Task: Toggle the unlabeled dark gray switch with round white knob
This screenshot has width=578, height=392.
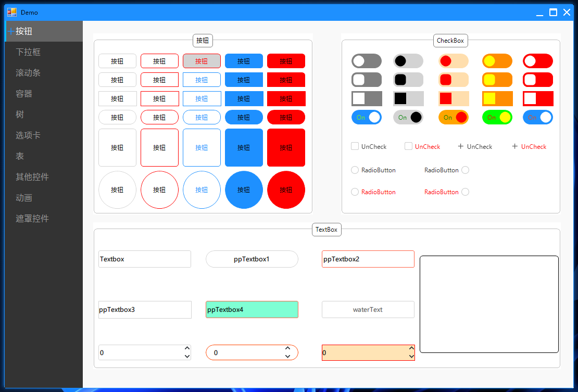Action: pos(367,61)
